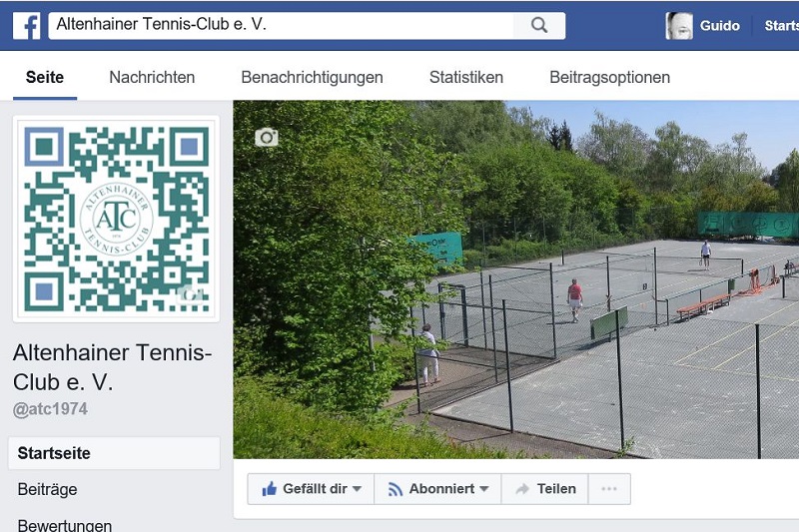
Task: Click the camera icon on profile picture
Action: (192, 294)
